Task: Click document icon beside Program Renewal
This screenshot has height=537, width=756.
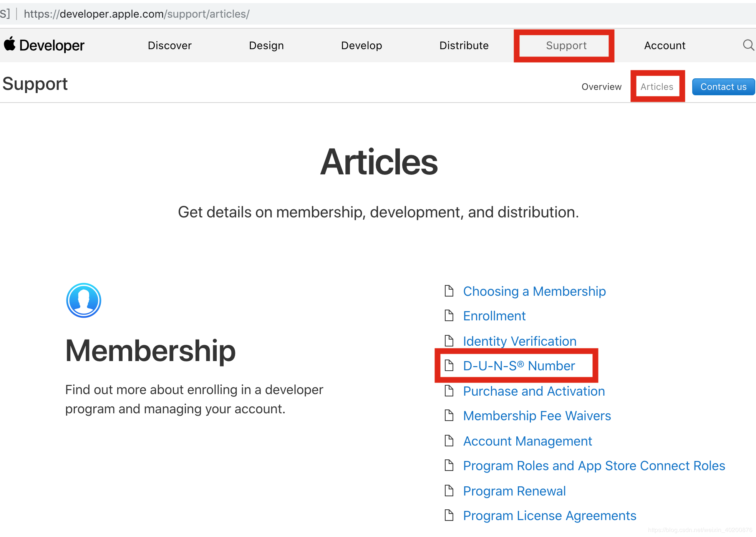Action: (449, 491)
